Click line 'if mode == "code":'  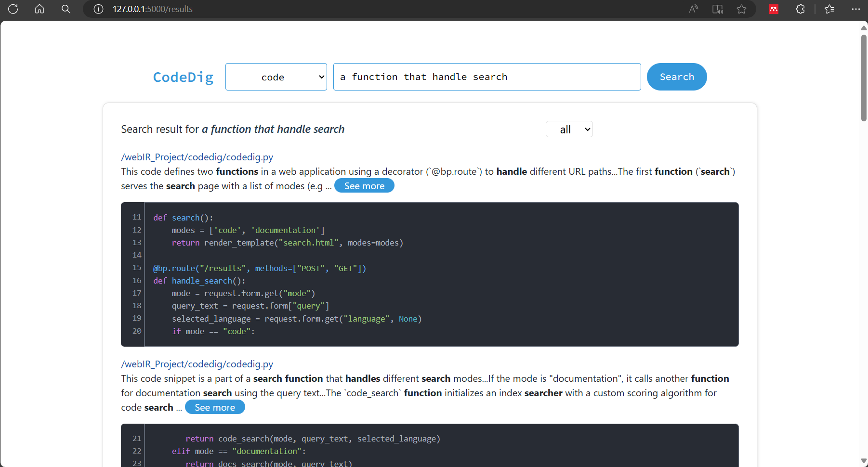pyautogui.click(x=213, y=331)
